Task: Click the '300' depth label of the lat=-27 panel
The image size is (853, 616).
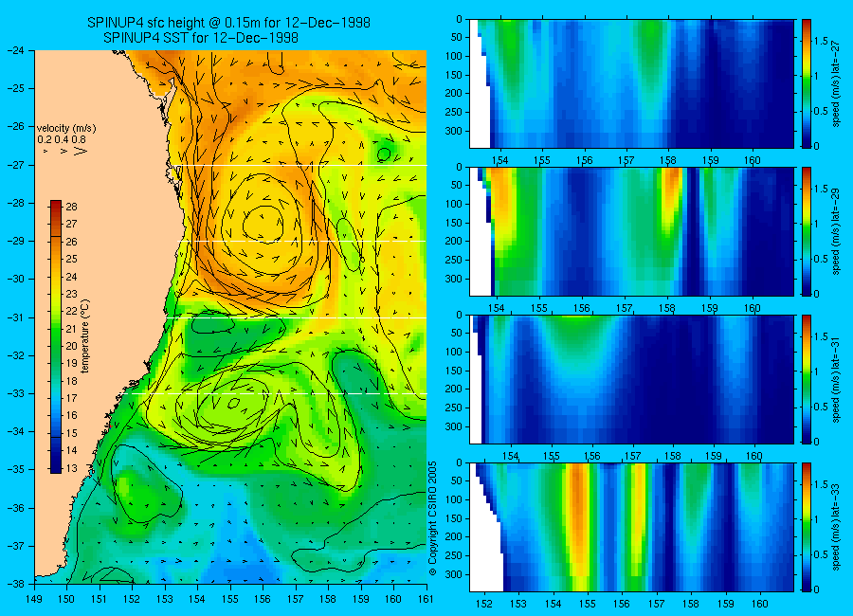Action: coord(454,131)
